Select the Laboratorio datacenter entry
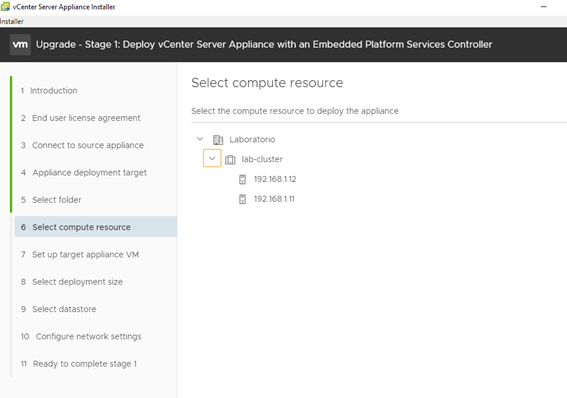Screen dimensions: 567x398 pyautogui.click(x=252, y=140)
